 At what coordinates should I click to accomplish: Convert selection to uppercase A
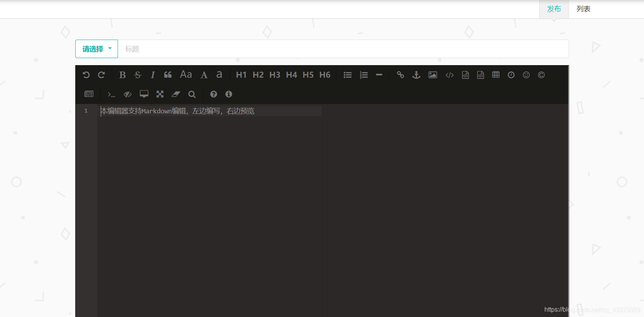tap(204, 75)
